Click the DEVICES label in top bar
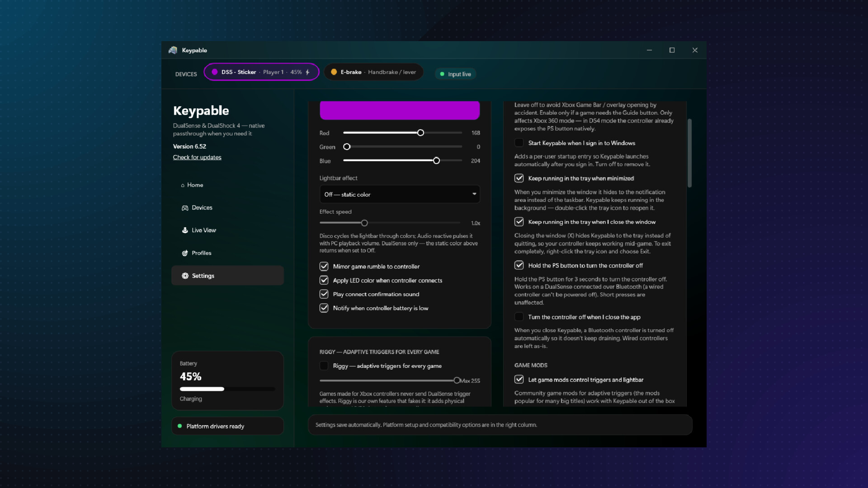 [x=186, y=74]
